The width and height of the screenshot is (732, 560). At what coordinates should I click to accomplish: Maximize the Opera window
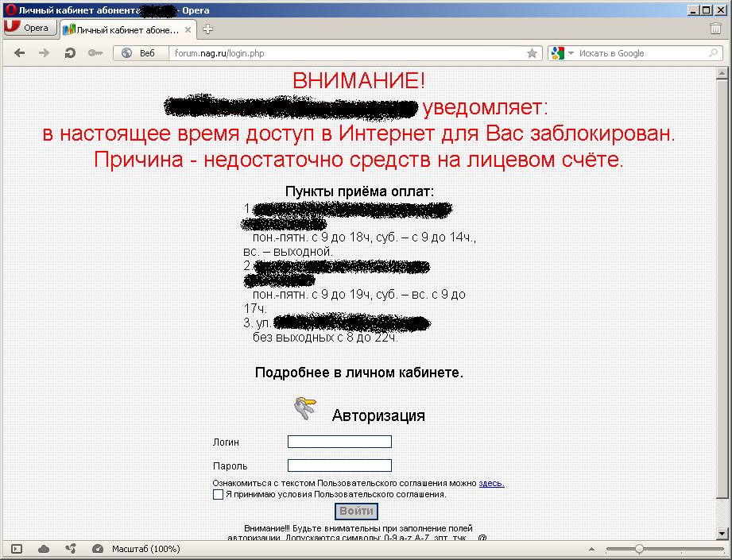click(x=707, y=10)
